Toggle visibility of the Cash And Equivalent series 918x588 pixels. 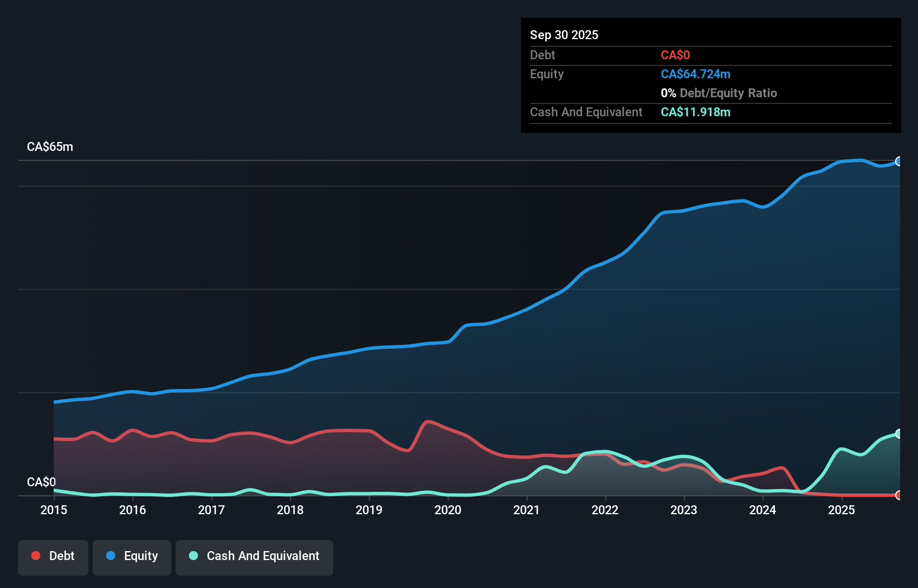254,556
